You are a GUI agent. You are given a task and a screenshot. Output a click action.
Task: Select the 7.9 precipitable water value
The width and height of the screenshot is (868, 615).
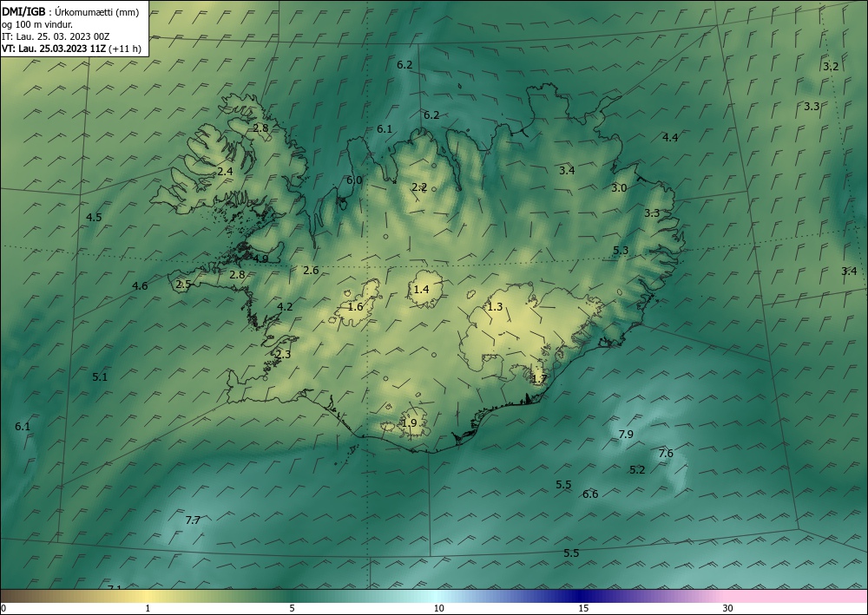(x=626, y=435)
